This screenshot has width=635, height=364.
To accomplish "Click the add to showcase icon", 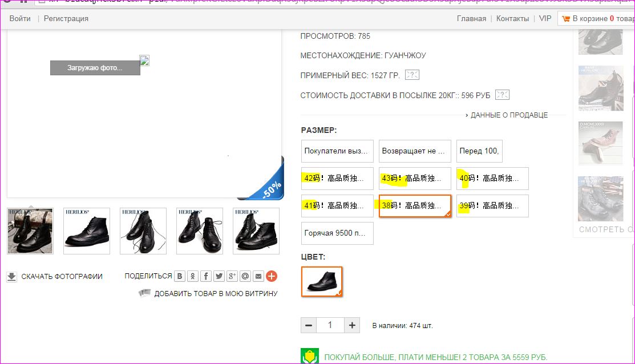I will pyautogui.click(x=144, y=292).
